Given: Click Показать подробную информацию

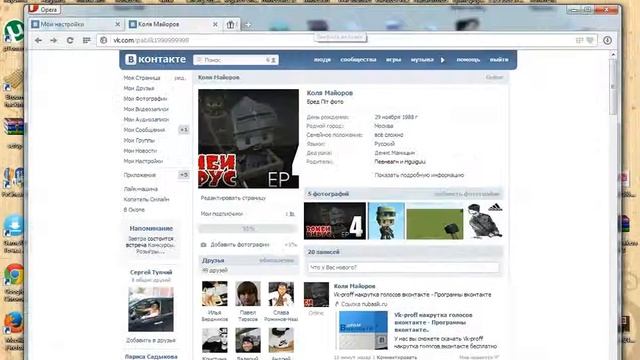Looking at the screenshot, I should [419, 175].
